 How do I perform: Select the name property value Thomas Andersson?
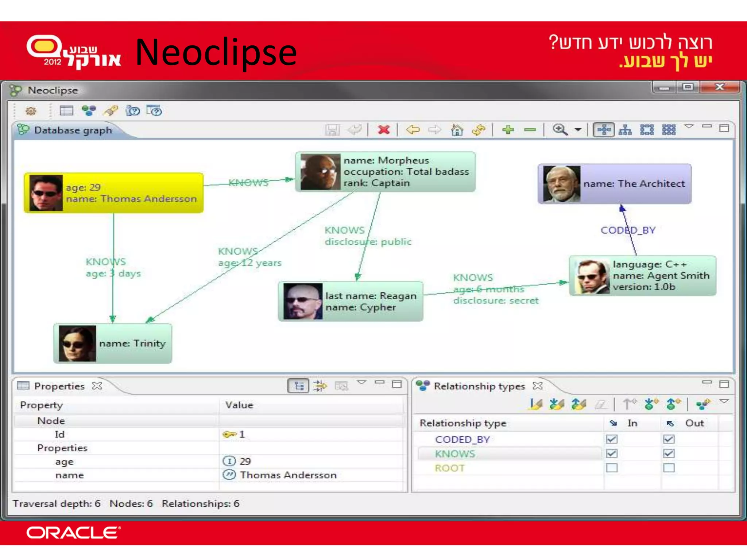point(288,475)
